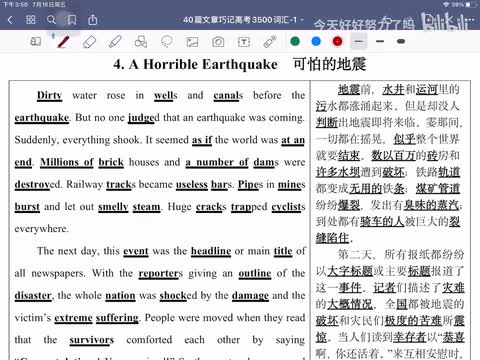Select the Highlighter tool
This screenshot has width=480, height=360.
[x=115, y=42]
